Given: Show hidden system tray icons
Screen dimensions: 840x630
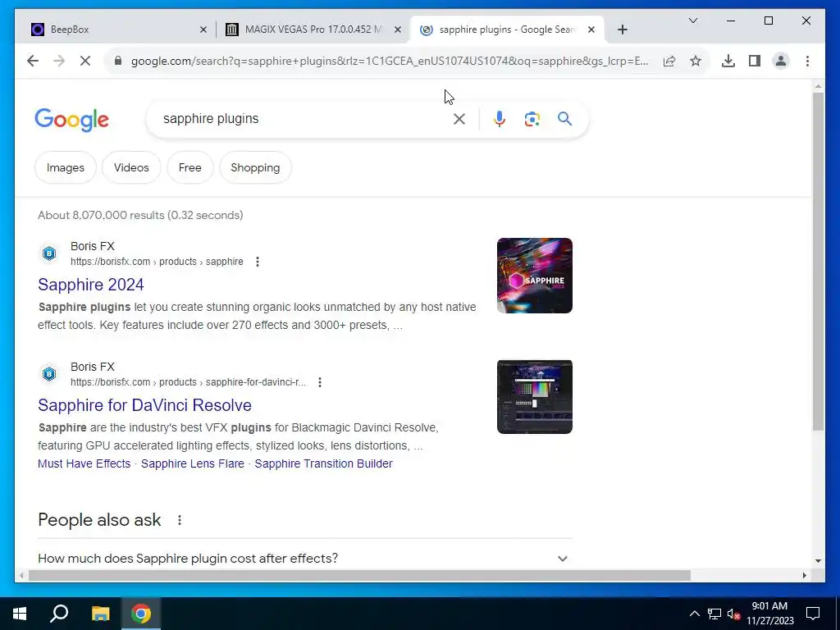Looking at the screenshot, I should point(694,614).
